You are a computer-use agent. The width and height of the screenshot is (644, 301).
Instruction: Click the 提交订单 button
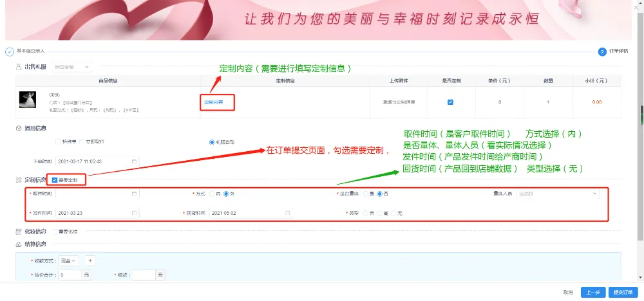click(623, 292)
